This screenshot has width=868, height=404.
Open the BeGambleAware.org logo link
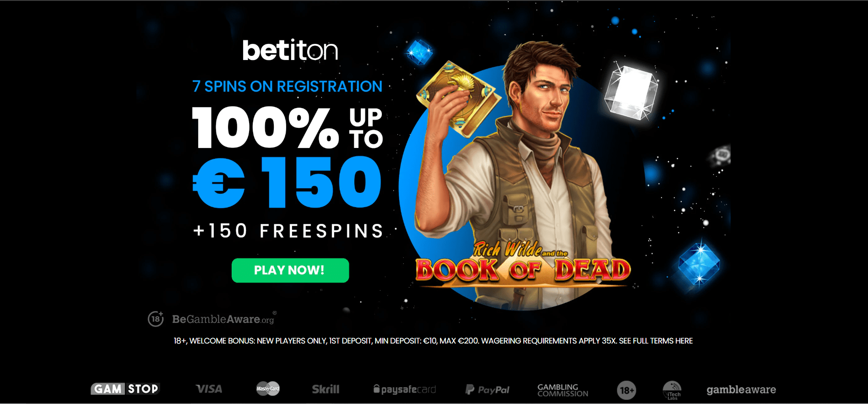[x=224, y=319]
